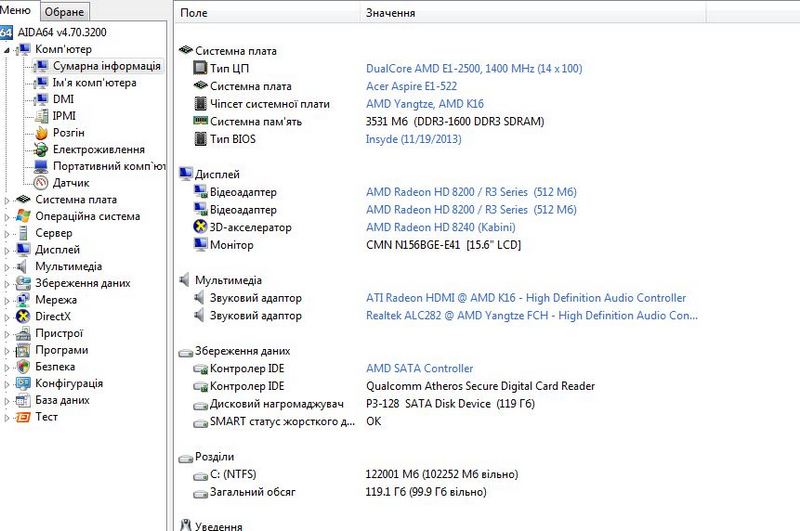Click the Електроживлення power icon
The height and width of the screenshot is (531, 800).
pyautogui.click(x=41, y=150)
